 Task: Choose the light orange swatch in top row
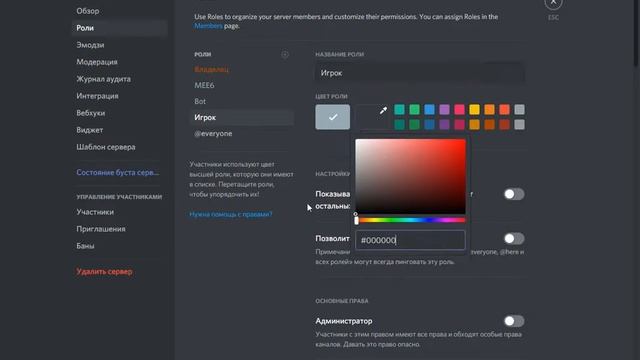point(489,109)
